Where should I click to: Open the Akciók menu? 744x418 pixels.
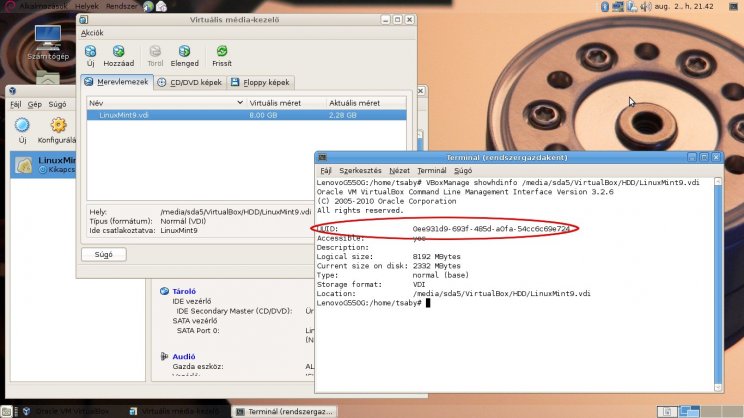92,33
